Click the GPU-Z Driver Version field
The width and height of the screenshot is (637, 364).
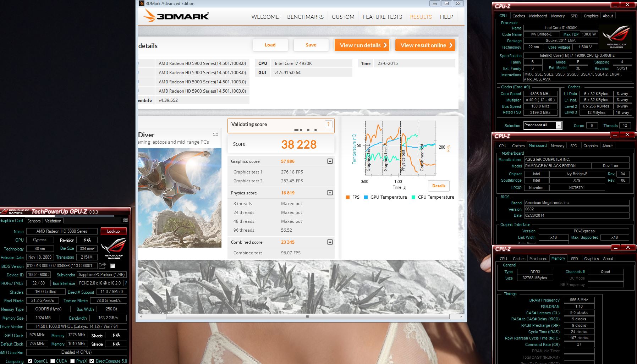77,326
